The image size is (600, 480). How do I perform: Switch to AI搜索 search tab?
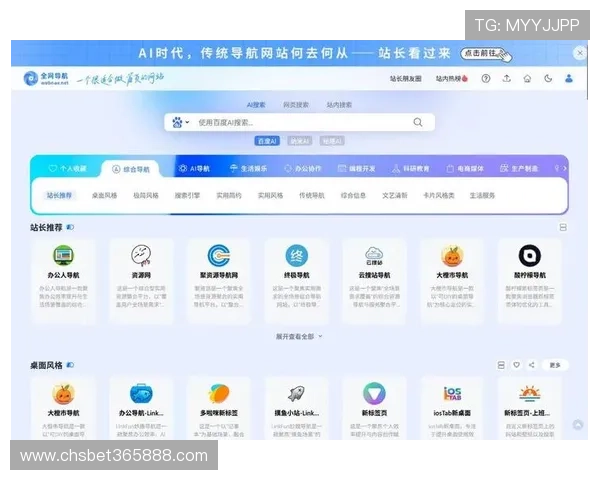(x=256, y=105)
